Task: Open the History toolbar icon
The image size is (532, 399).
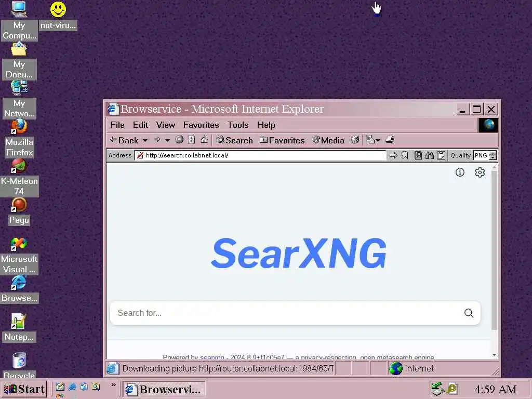Action: click(x=355, y=140)
